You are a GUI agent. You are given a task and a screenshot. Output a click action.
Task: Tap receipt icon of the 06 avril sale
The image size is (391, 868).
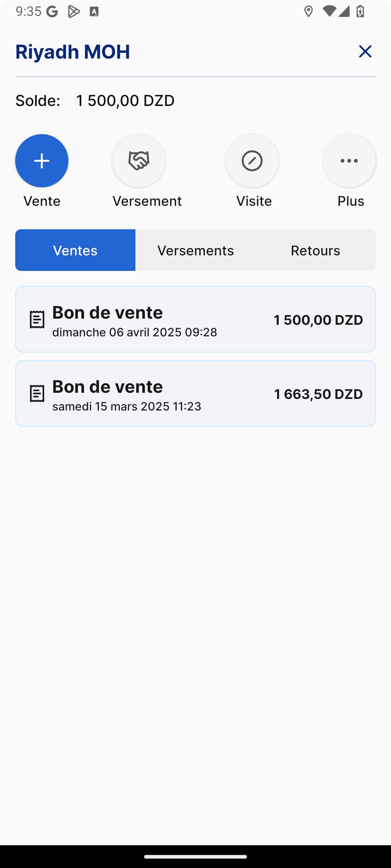pos(37,320)
